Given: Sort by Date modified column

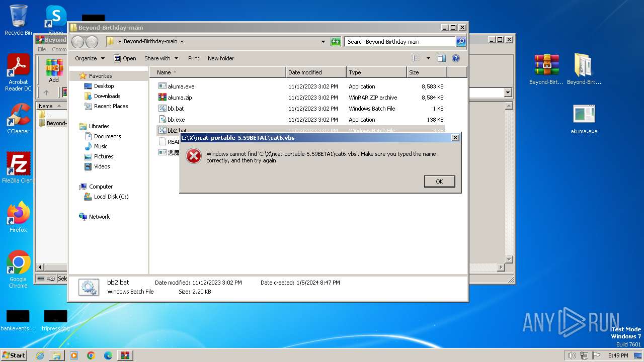Looking at the screenshot, I should coord(316,72).
